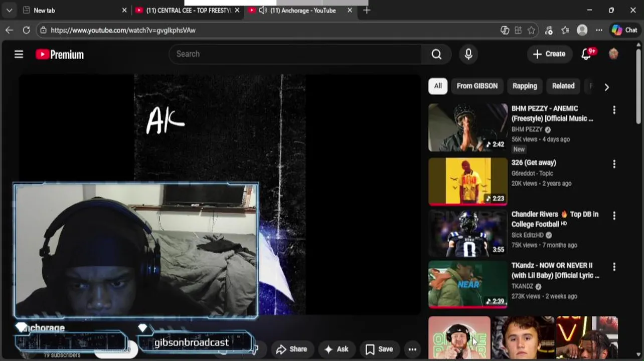Open the Copilot Chat sidebar
Viewport: 644px width, 361px height.
[x=624, y=30]
